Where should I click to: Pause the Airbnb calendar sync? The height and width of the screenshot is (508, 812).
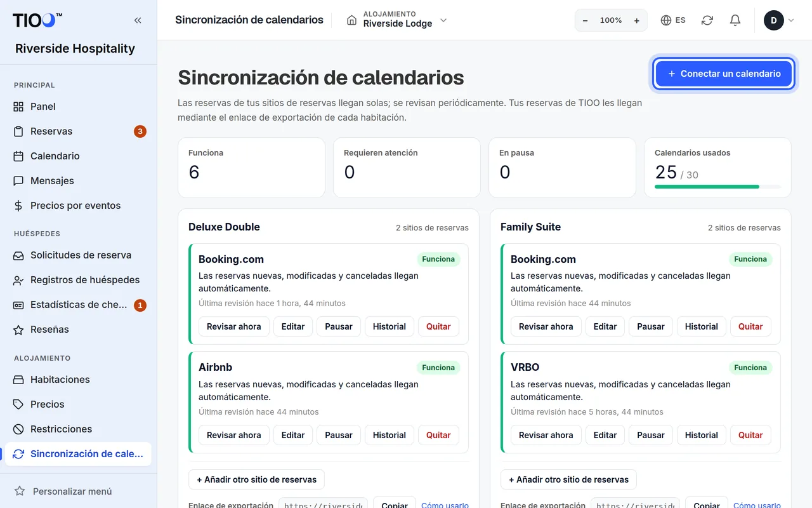pyautogui.click(x=339, y=435)
